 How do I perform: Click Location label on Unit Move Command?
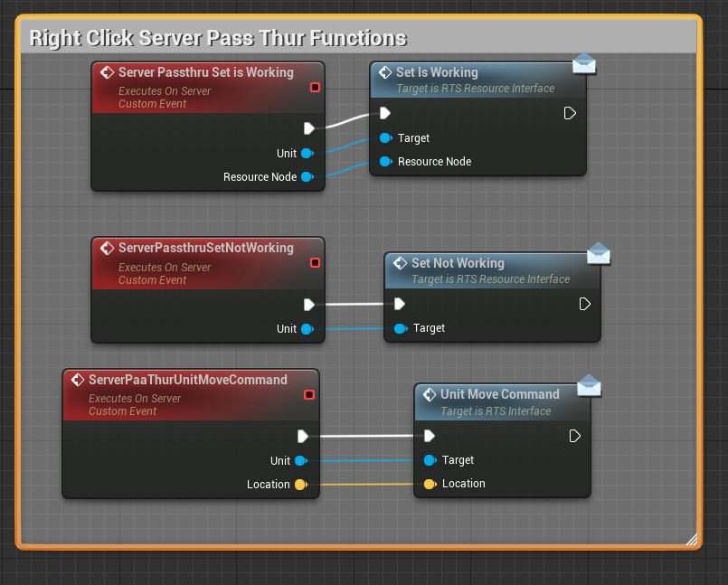pos(464,484)
